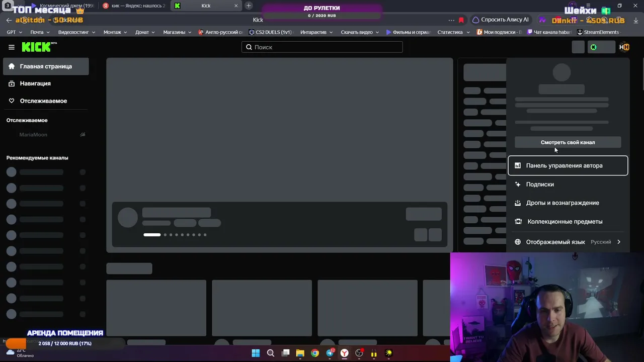The height and width of the screenshot is (362, 644).
Task: Close the Kick browser tab
Action: 236,6
